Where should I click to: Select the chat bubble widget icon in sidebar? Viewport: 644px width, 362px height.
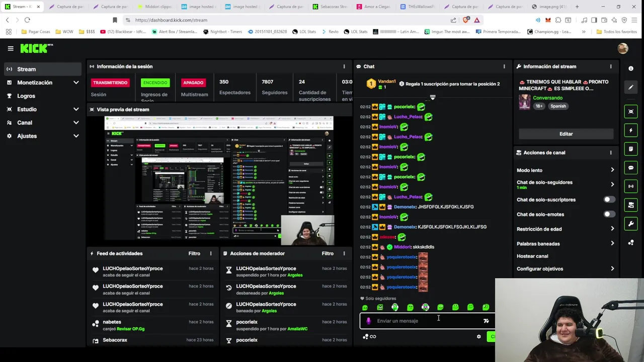[x=631, y=167]
